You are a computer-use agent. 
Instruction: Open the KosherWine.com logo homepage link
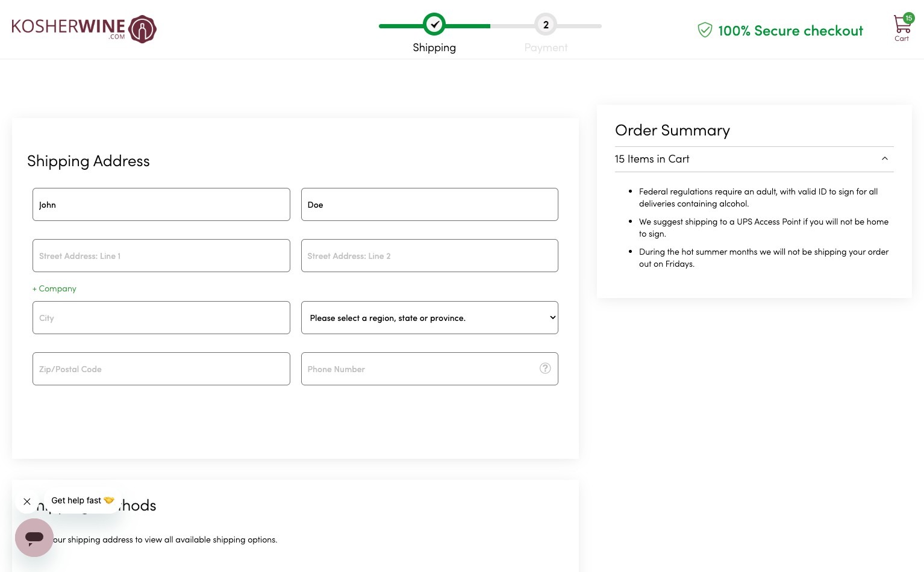84,29
